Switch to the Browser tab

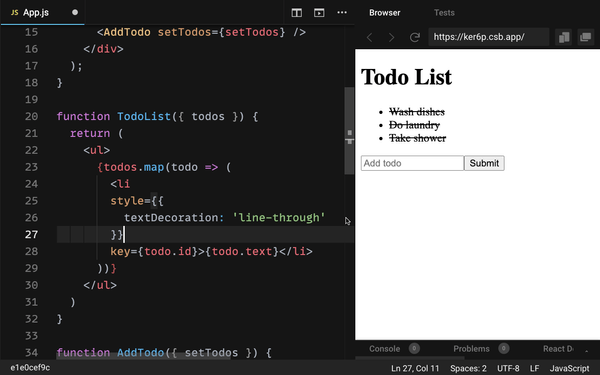coord(385,13)
